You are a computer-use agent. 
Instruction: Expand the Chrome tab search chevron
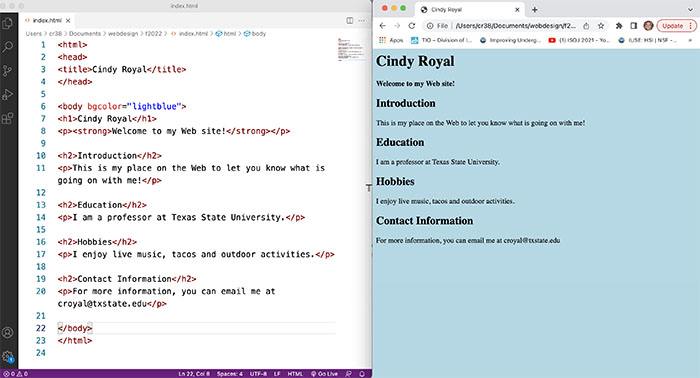pyautogui.click(x=690, y=9)
